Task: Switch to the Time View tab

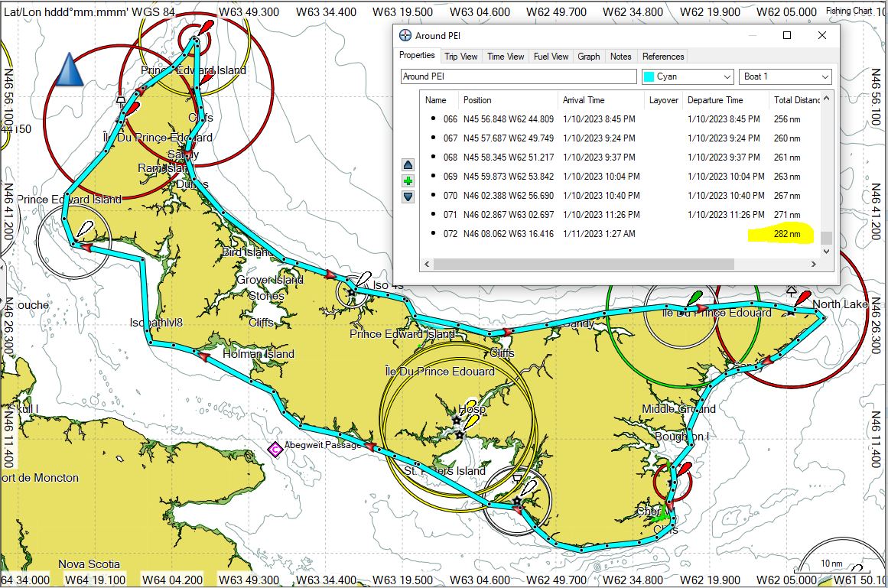Action: click(506, 57)
